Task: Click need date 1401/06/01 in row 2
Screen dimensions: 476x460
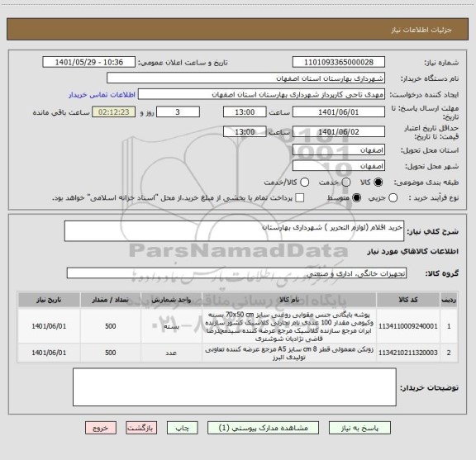Action: pos(49,353)
